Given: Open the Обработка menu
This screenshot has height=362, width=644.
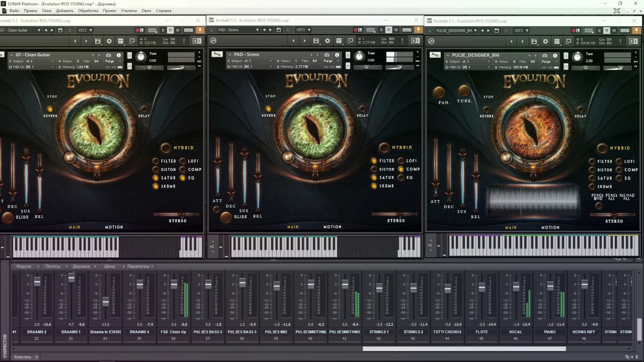Looking at the screenshot, I should (88, 11).
